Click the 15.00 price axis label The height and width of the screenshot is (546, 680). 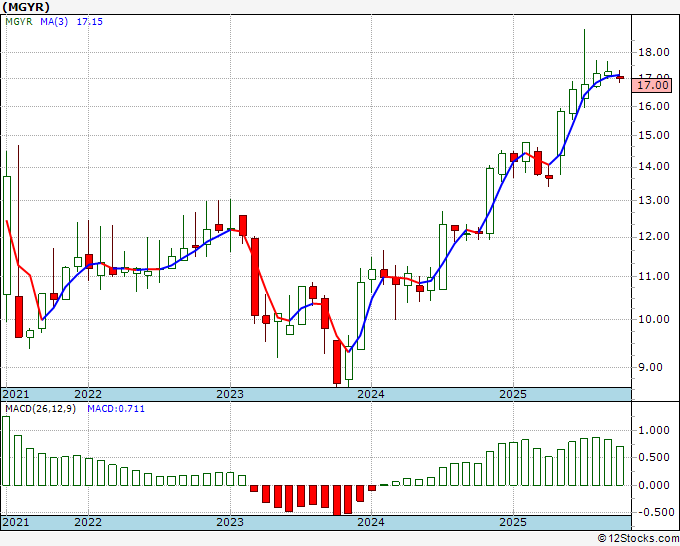pyautogui.click(x=654, y=135)
